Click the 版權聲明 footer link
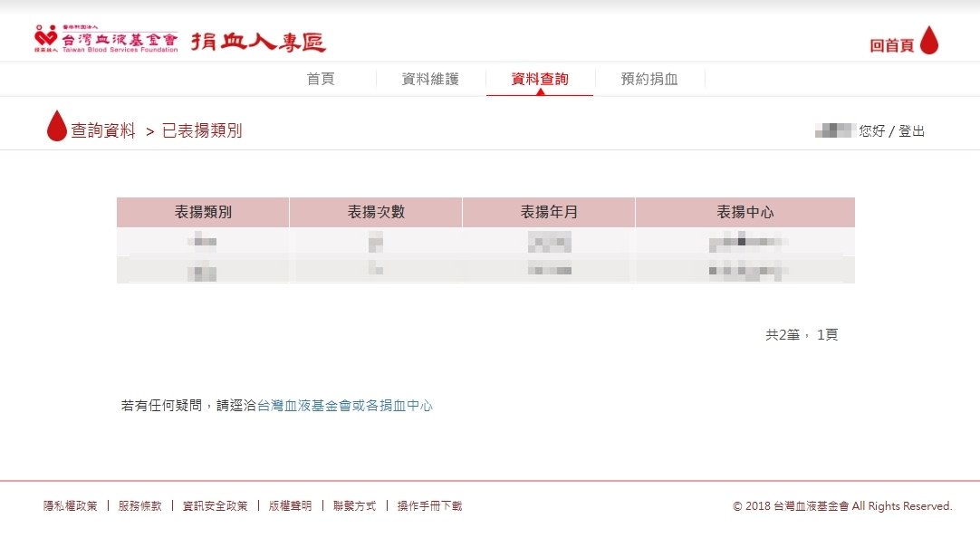Image resolution: width=980 pixels, height=557 pixels. point(290,506)
